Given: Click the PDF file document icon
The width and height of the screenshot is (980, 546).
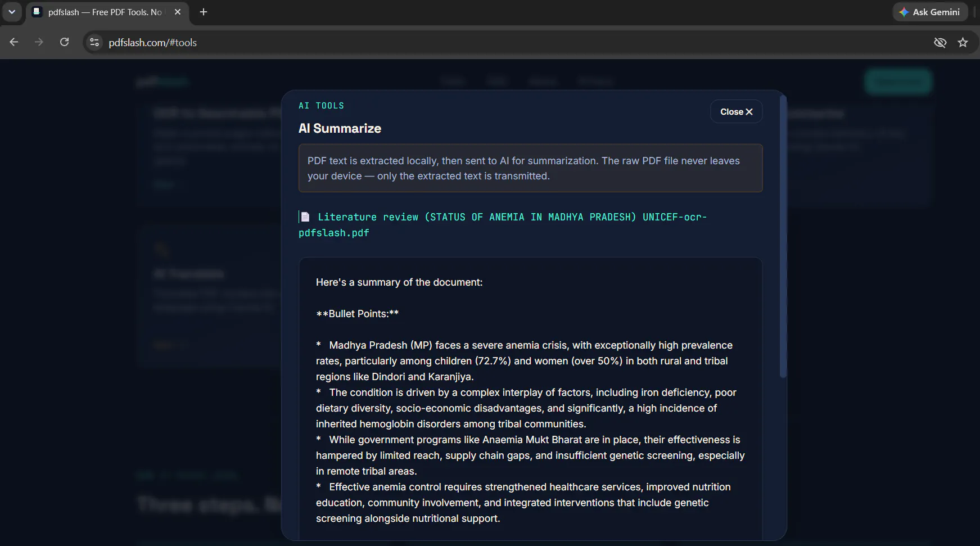Looking at the screenshot, I should (x=305, y=217).
